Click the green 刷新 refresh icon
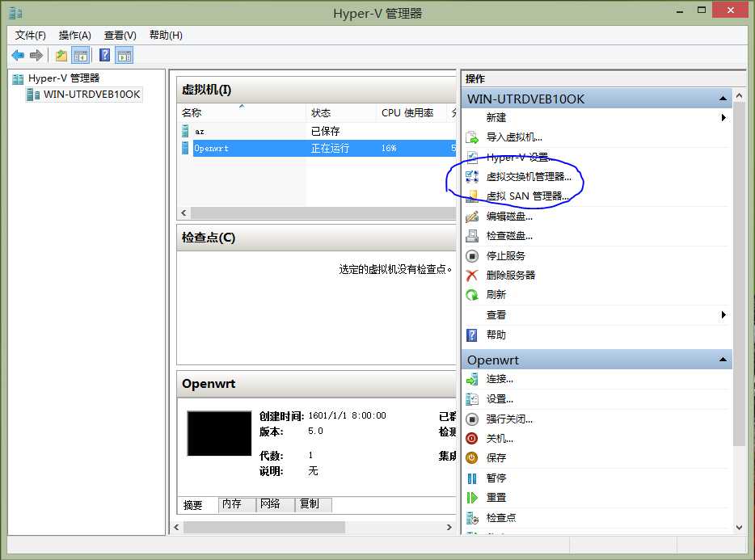 coord(472,295)
